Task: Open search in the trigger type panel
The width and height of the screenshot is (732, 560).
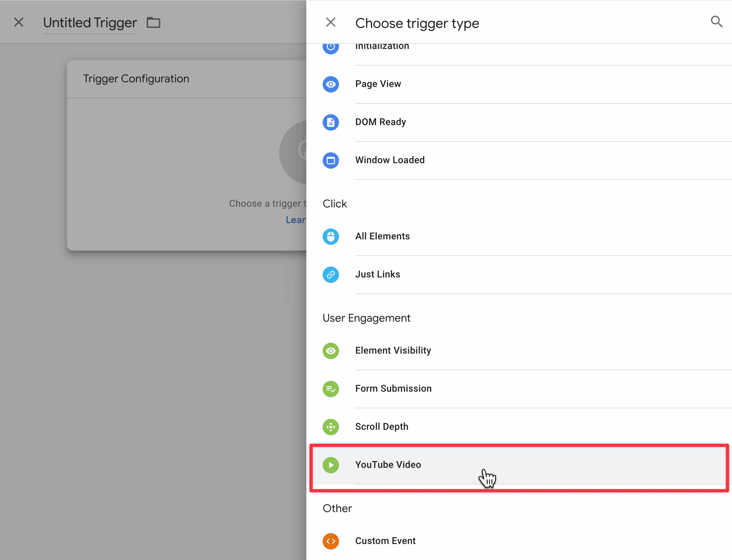Action: click(716, 22)
